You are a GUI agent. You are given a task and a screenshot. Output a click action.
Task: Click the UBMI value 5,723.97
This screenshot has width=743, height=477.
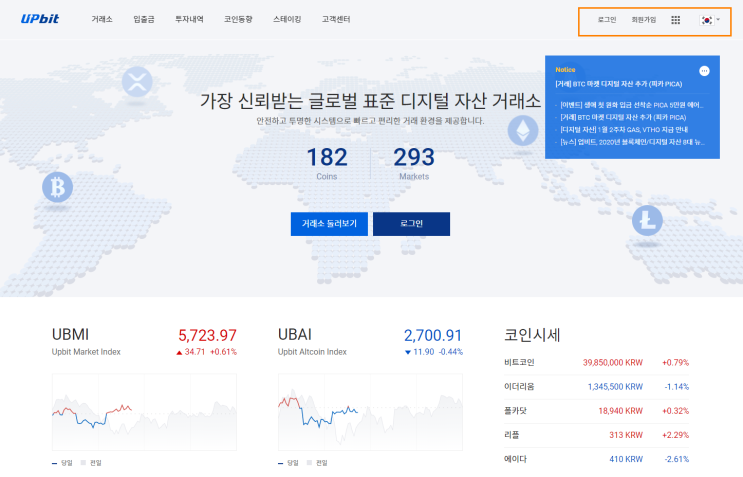tap(207, 335)
